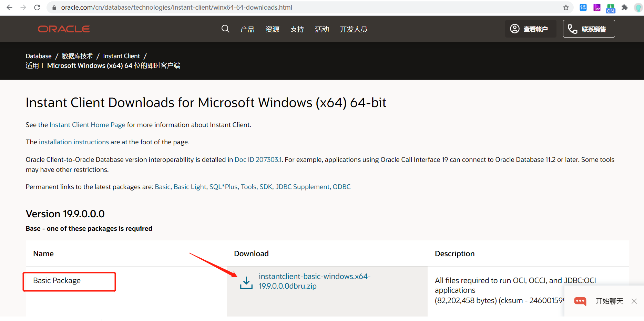The height and width of the screenshot is (321, 644).
Task: Download instantclient-basic-windows.x64-19.9.0.0.0dbru.zip
Action: pos(314,281)
